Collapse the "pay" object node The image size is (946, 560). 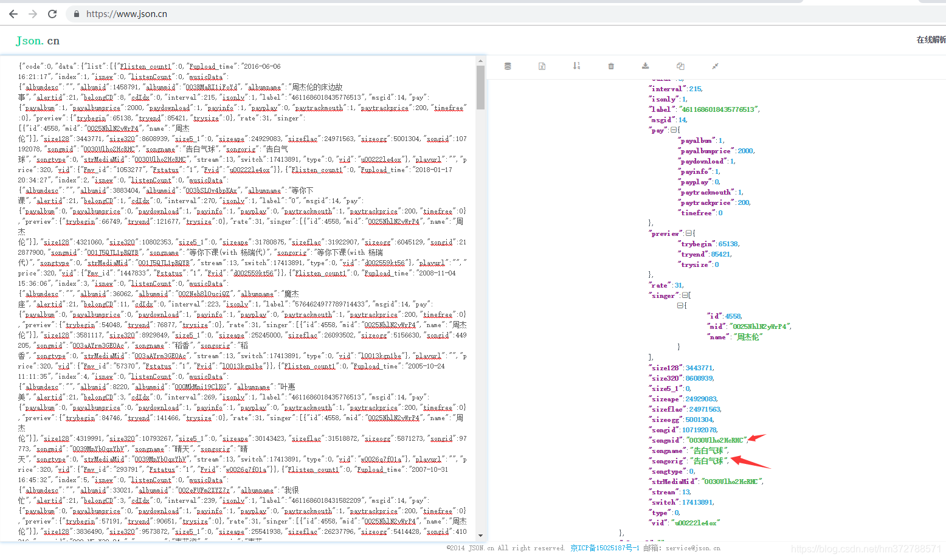pos(673,130)
